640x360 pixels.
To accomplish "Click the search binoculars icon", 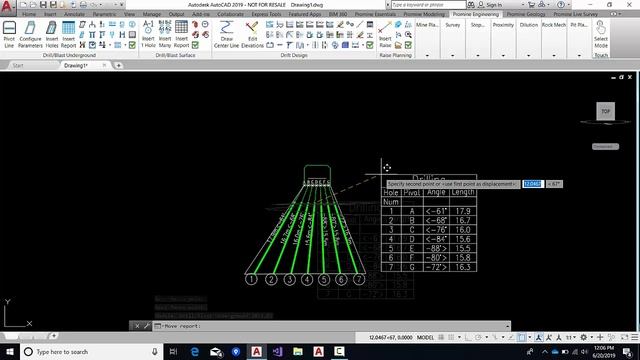I will [471, 5].
